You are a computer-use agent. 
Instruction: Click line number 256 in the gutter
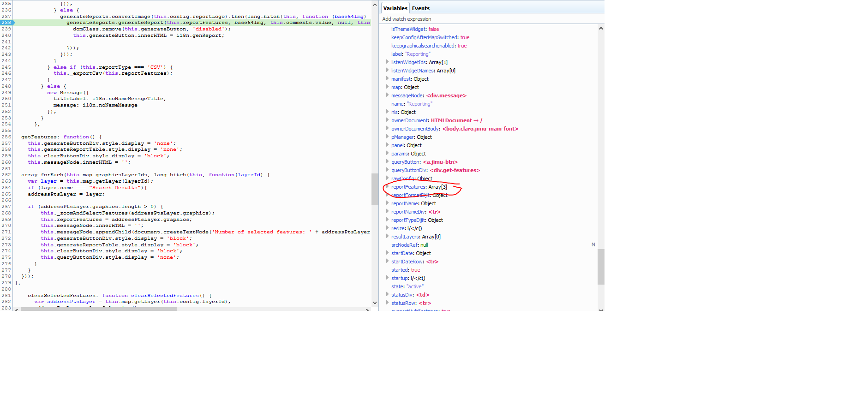6,137
